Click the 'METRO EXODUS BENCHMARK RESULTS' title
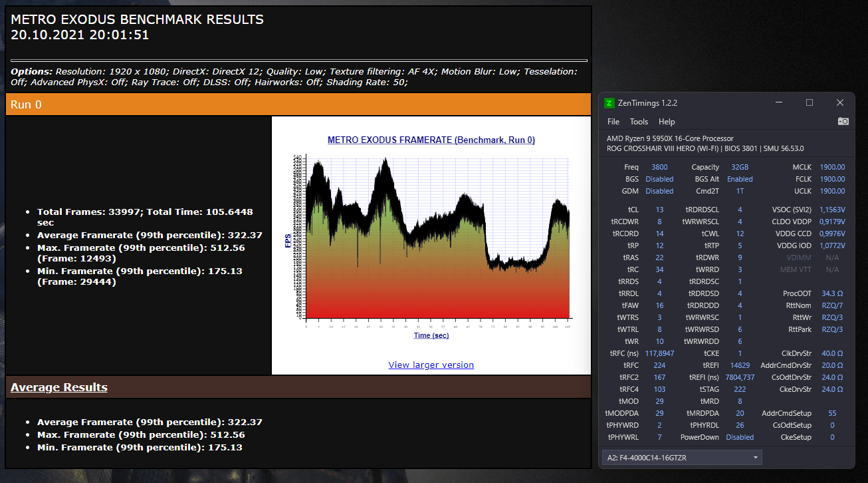Screen dimensions: 868x483 coord(137,19)
